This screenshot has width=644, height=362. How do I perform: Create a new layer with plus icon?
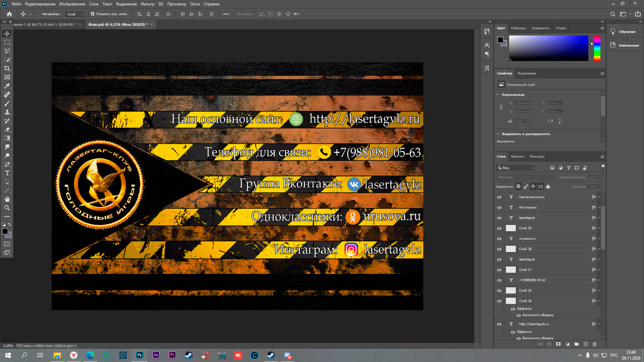(x=586, y=344)
